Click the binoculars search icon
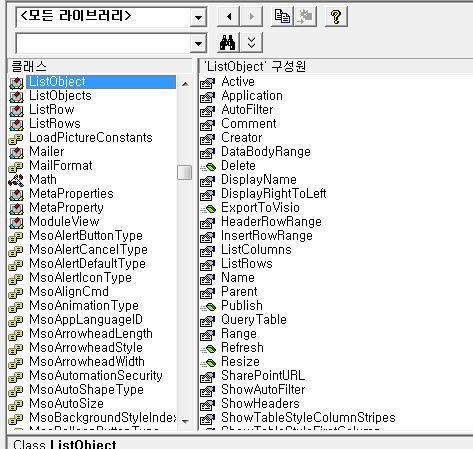The width and height of the screenshot is (473, 449). [x=228, y=43]
